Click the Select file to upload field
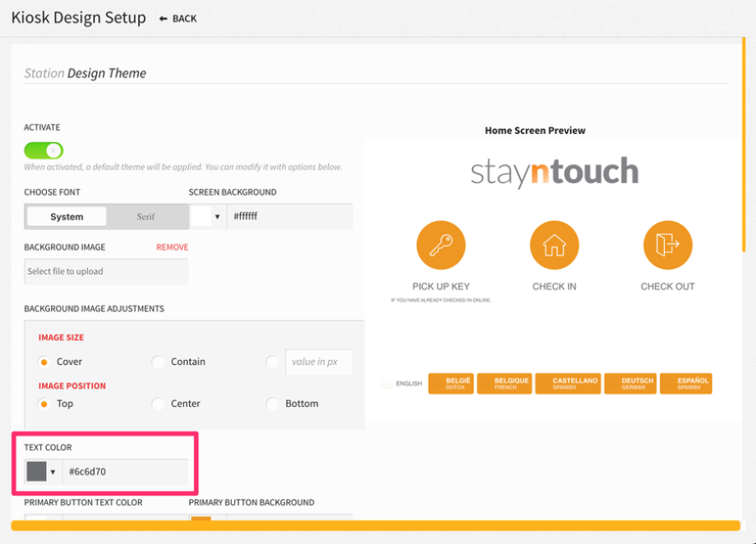 [x=106, y=271]
